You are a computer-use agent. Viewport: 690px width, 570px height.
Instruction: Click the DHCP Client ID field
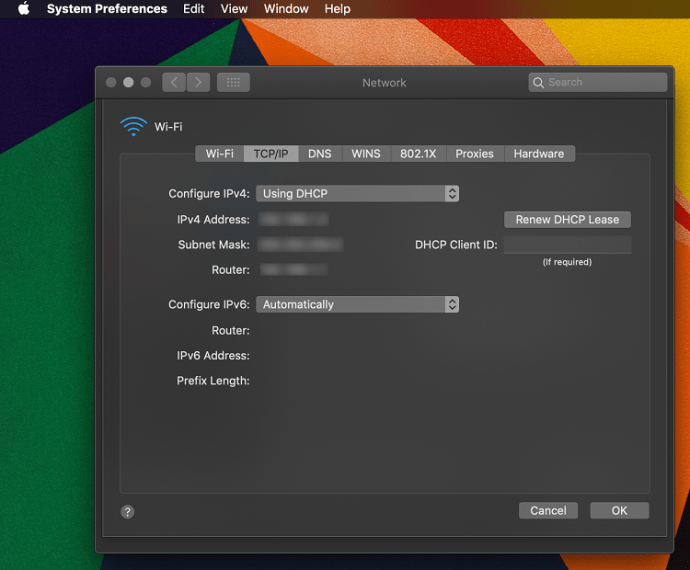(568, 245)
